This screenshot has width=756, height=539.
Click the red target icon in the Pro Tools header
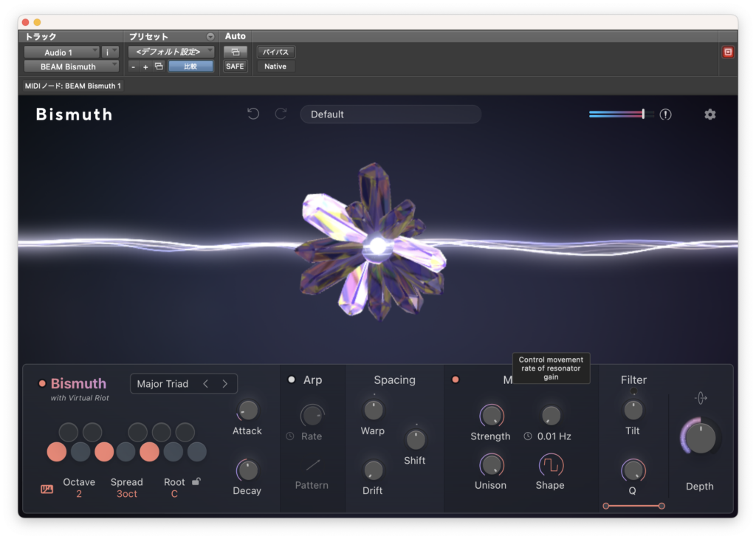click(x=728, y=52)
